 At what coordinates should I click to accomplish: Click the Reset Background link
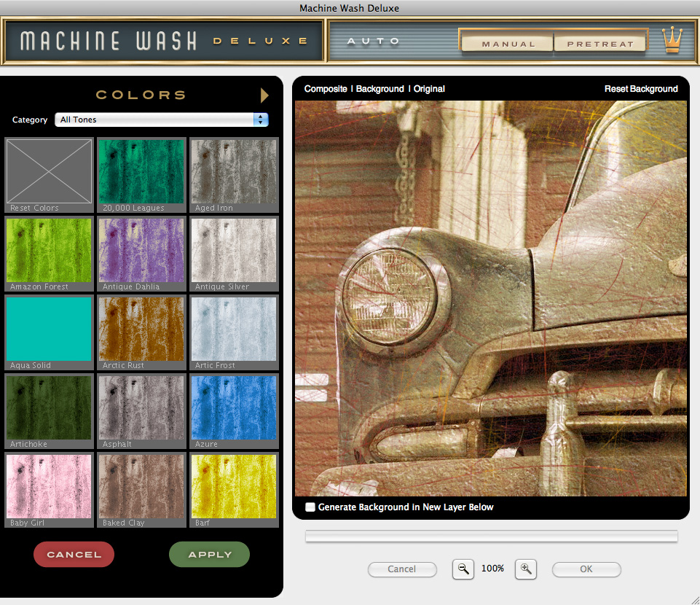coord(641,88)
